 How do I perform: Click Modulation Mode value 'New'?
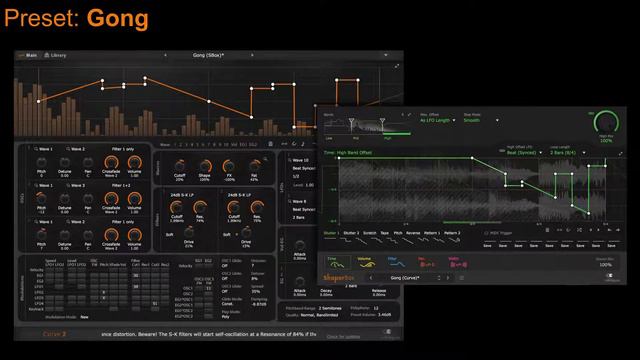click(x=84, y=317)
